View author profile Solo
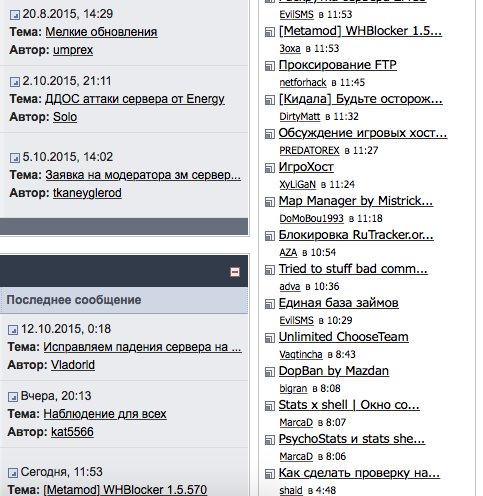This screenshot has width=483, height=496. [65, 117]
